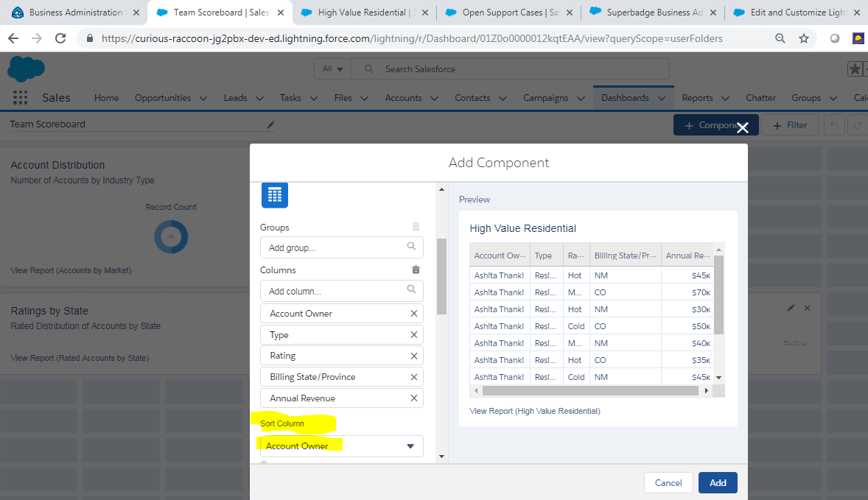Bookmark this page with the star icon
Viewport: 868px width, 500px height.
coord(804,38)
